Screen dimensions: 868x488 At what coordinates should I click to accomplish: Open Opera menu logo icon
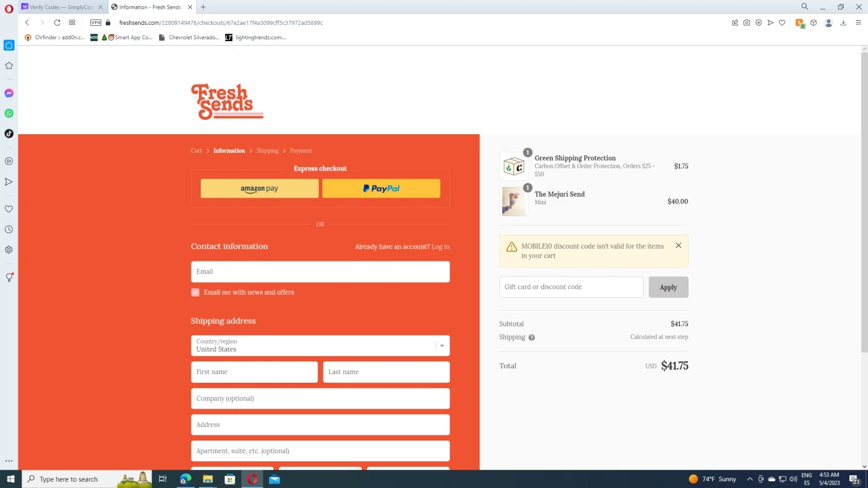click(x=9, y=8)
